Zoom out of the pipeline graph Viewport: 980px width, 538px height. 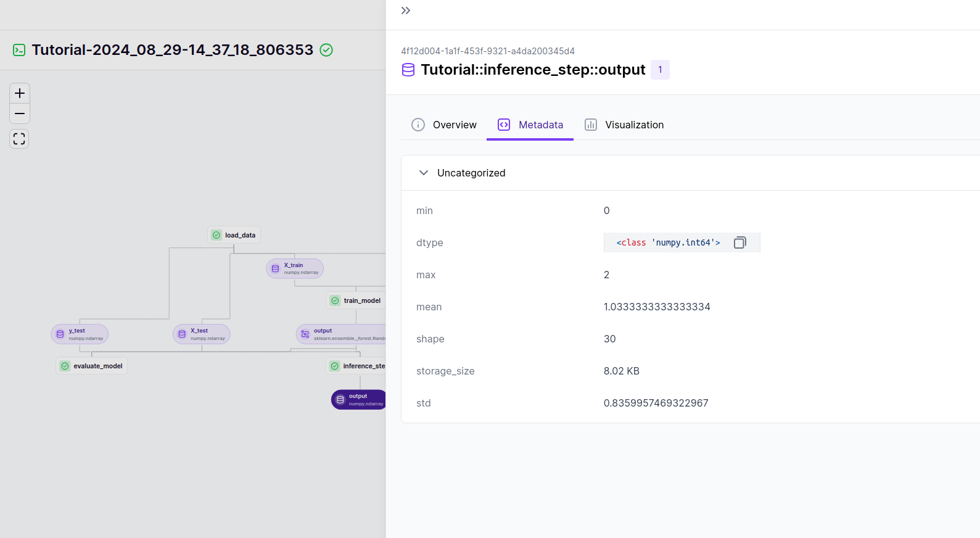[x=20, y=114]
